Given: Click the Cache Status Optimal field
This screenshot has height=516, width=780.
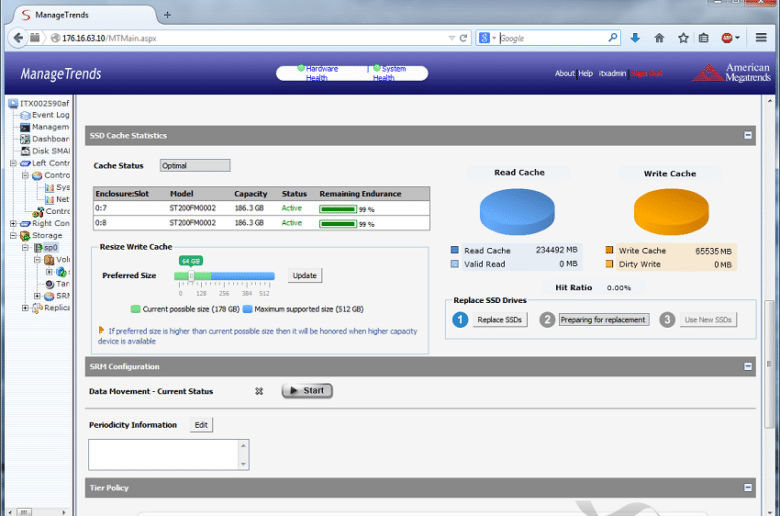Looking at the screenshot, I should 195,165.
